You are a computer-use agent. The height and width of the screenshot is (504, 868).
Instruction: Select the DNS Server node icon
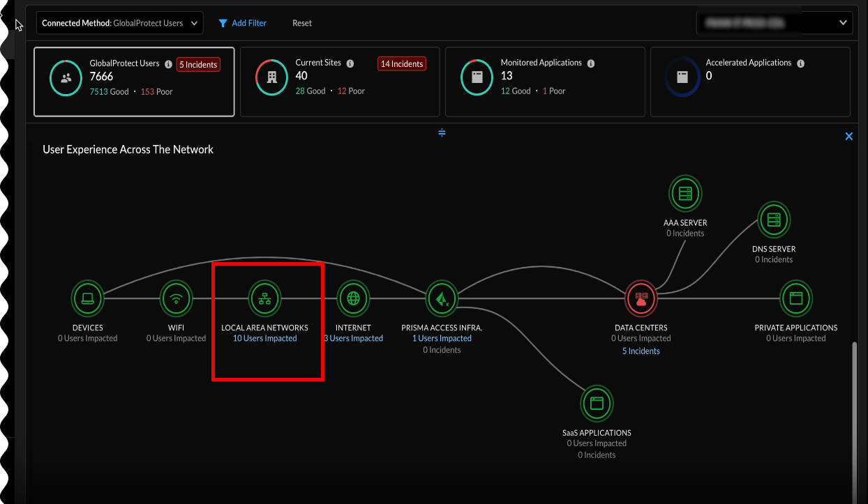click(773, 220)
